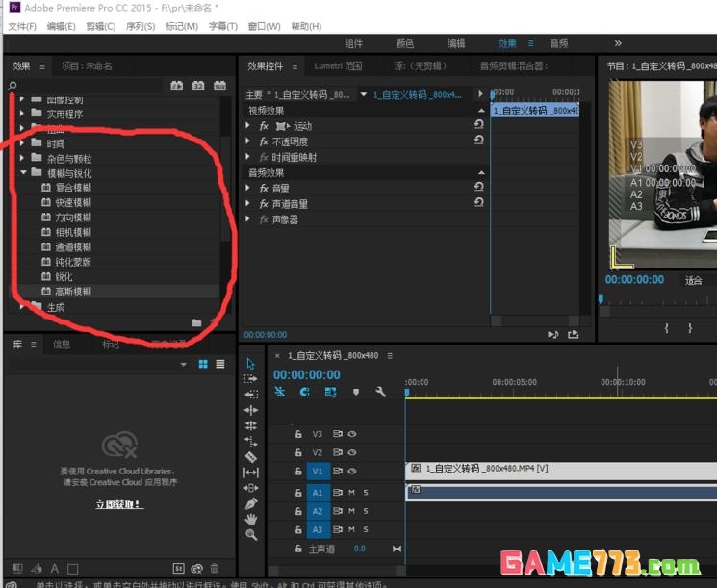Toggle V1 track output eye
Screen dimensions: 717x588
click(352, 472)
